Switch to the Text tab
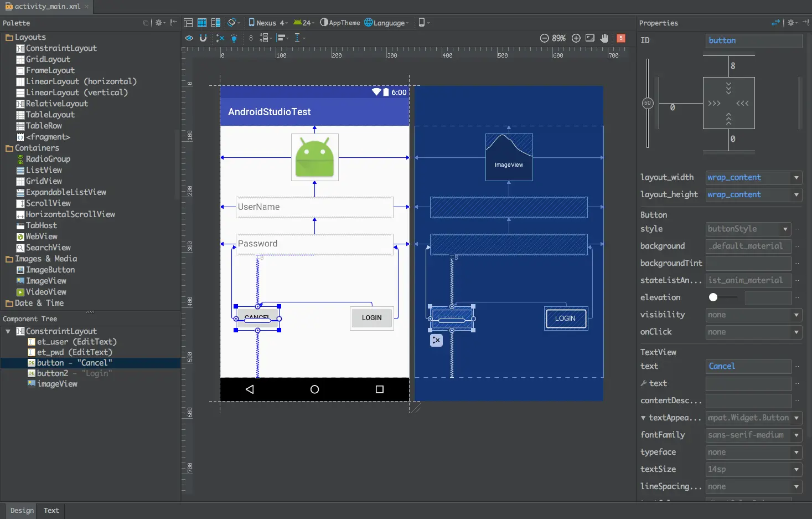812x519 pixels. click(x=51, y=511)
